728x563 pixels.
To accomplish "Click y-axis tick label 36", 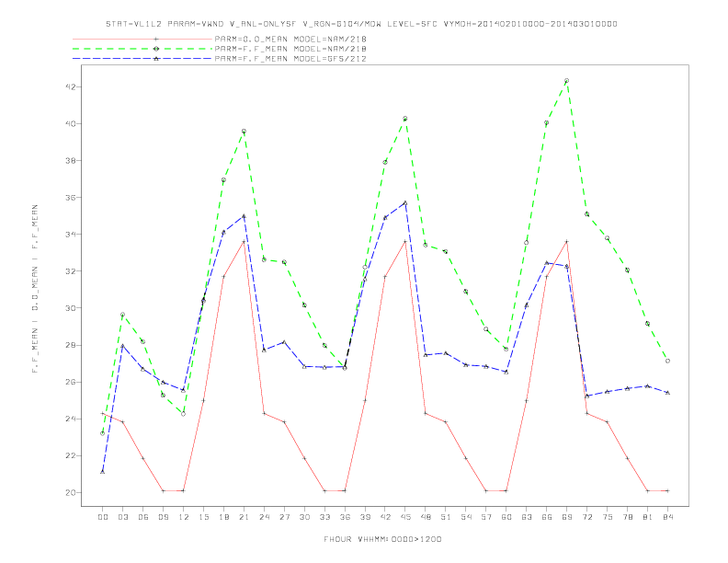I will pyautogui.click(x=71, y=198).
